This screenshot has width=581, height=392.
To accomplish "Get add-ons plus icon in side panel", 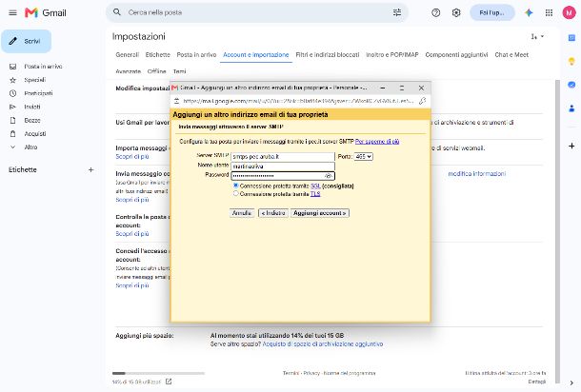I will pos(571,146).
